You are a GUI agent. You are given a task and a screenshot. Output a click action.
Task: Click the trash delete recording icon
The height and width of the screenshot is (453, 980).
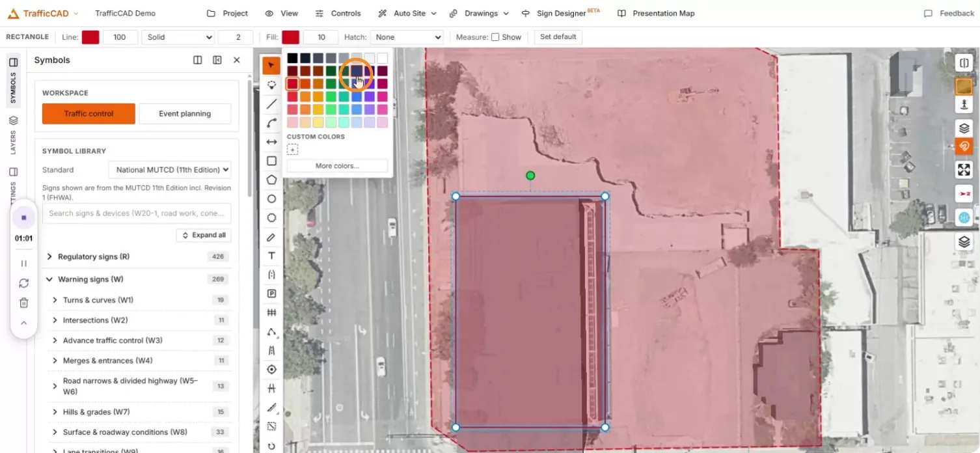tap(23, 303)
